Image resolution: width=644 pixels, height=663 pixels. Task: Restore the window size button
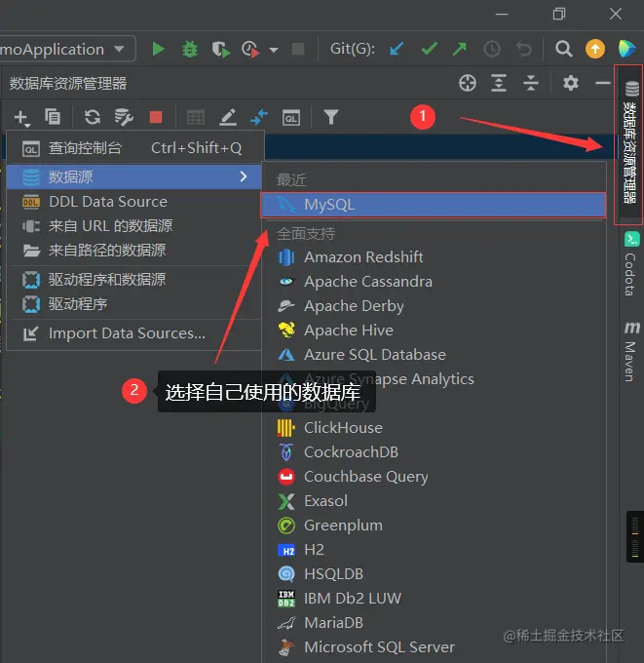point(559,14)
